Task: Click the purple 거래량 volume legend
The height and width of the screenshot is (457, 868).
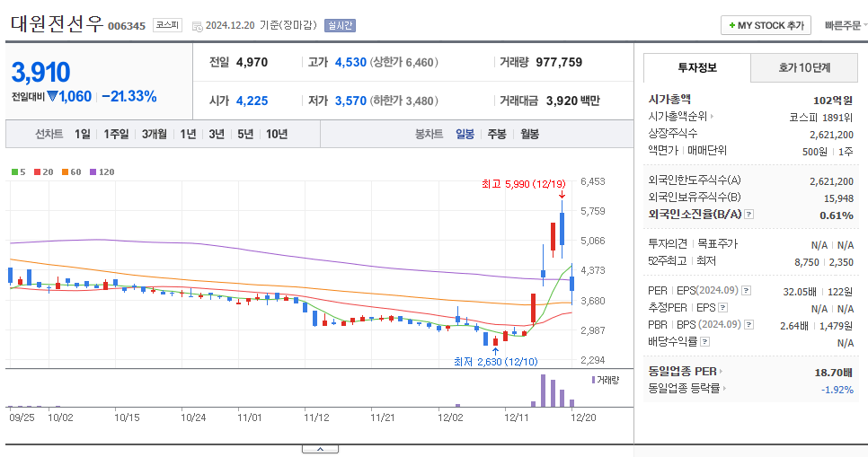Action: click(x=605, y=380)
